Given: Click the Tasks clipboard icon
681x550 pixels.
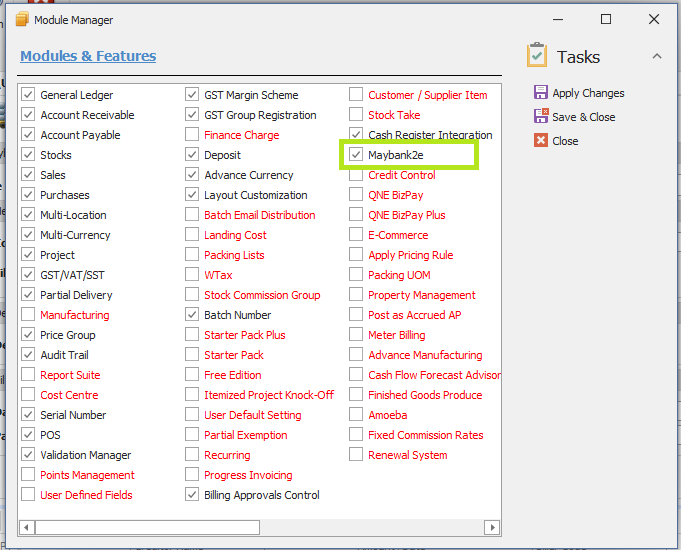Looking at the screenshot, I should (537, 55).
